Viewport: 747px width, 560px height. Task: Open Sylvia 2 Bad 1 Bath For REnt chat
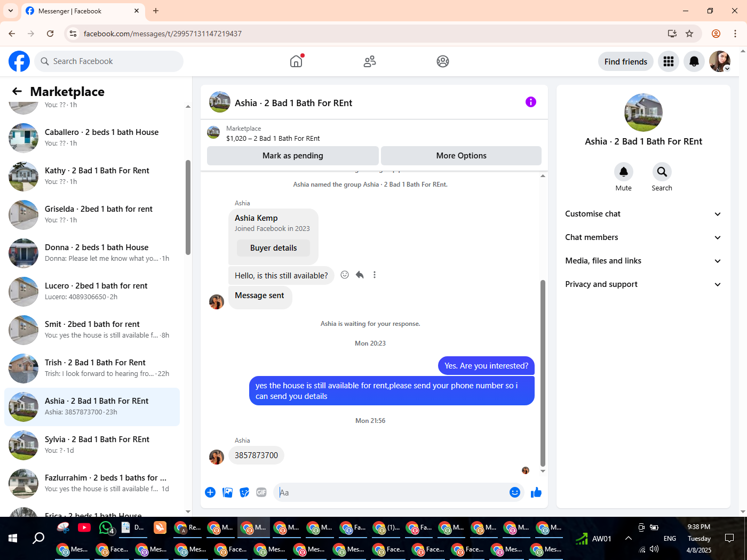click(x=92, y=445)
